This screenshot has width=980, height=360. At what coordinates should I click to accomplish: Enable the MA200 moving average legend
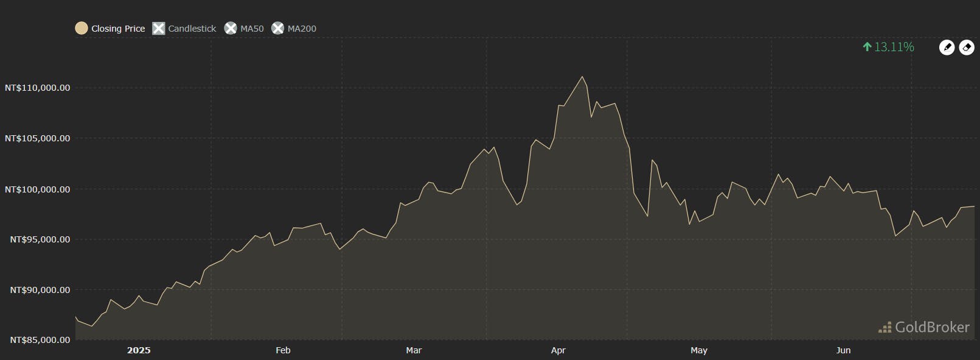(x=294, y=29)
